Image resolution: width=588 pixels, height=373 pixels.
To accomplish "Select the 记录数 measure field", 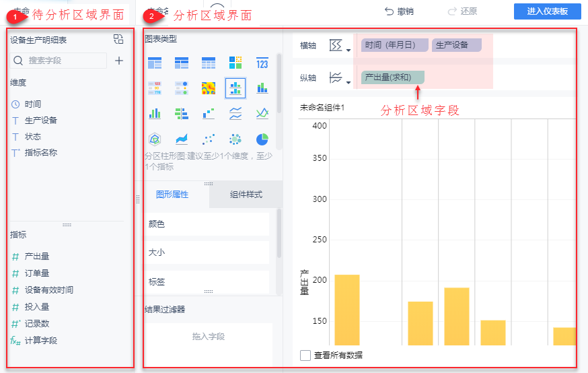I will click(x=37, y=323).
